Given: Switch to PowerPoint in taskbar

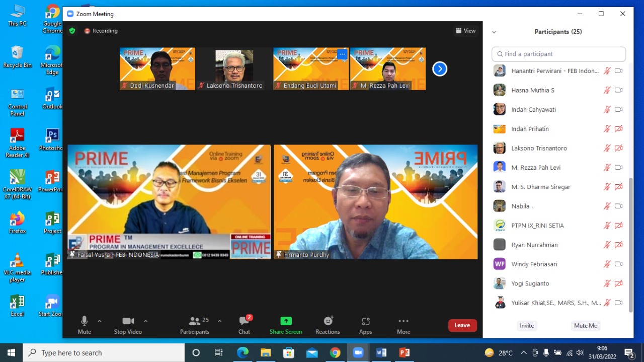Looking at the screenshot, I should pyautogui.click(x=405, y=352).
